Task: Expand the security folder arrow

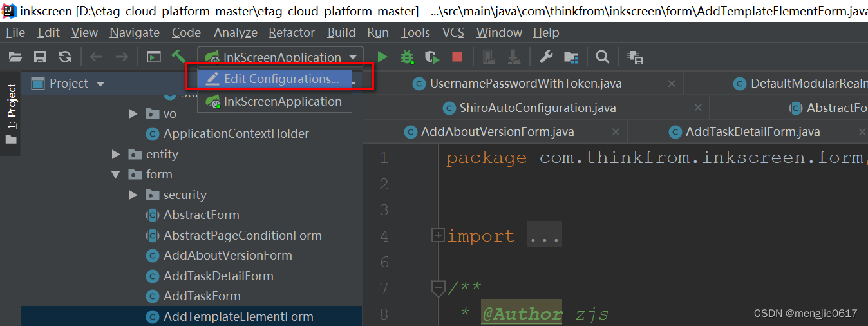Action: pos(133,195)
